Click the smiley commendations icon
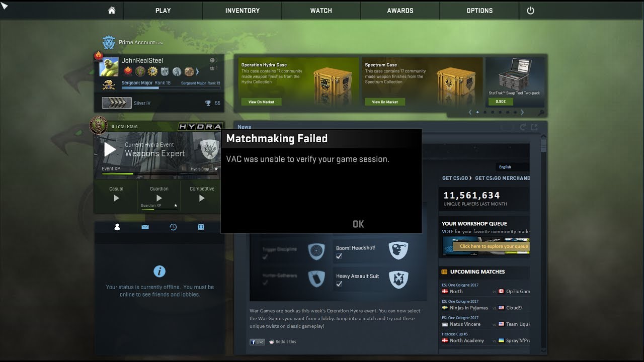 tap(212, 60)
